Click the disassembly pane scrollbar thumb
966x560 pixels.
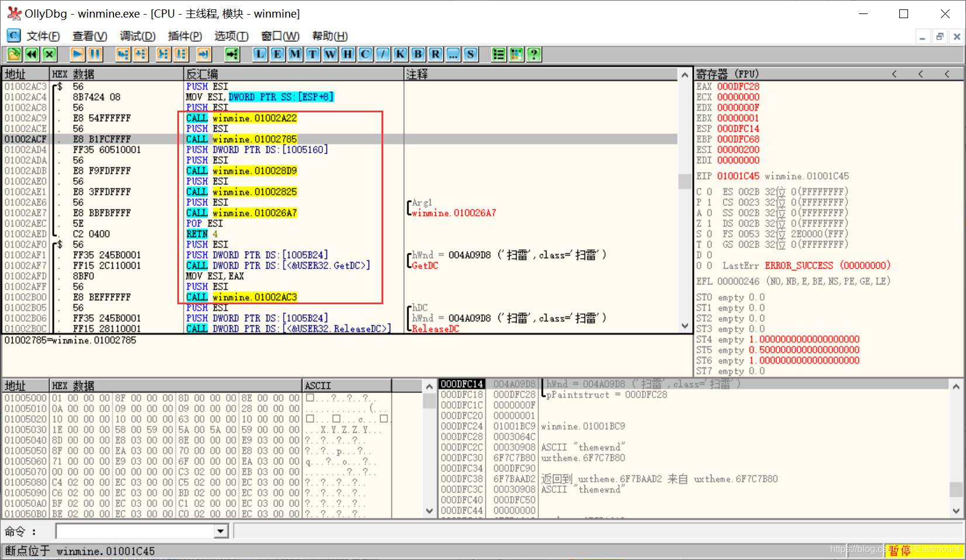tap(685, 181)
